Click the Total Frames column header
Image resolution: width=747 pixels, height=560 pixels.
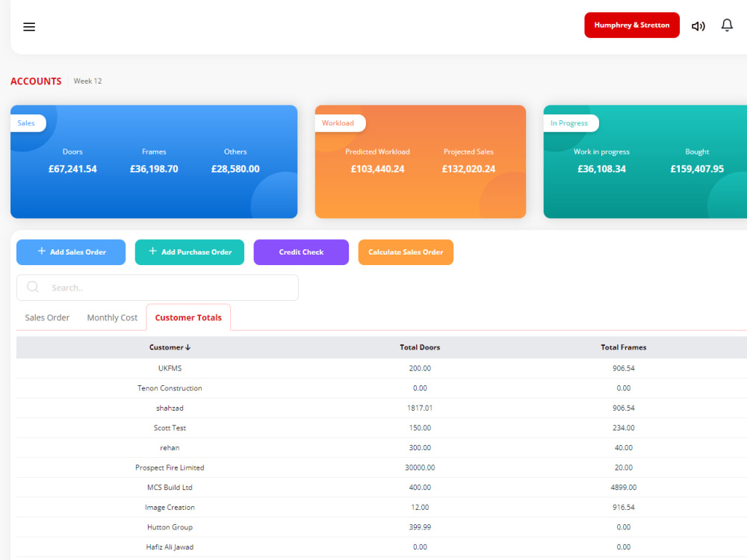(623, 348)
